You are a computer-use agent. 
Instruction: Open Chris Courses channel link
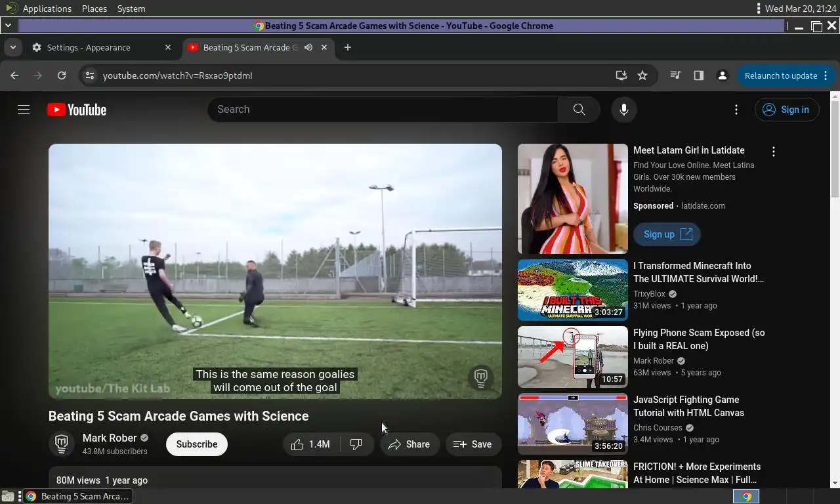658,428
